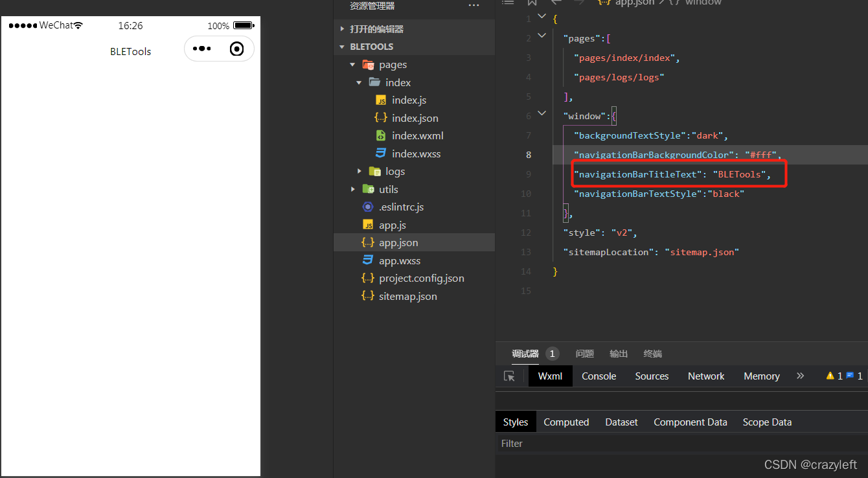Viewport: 868px width, 478px height.
Task: Click the "pages/index/index" string in code
Action: click(624, 58)
